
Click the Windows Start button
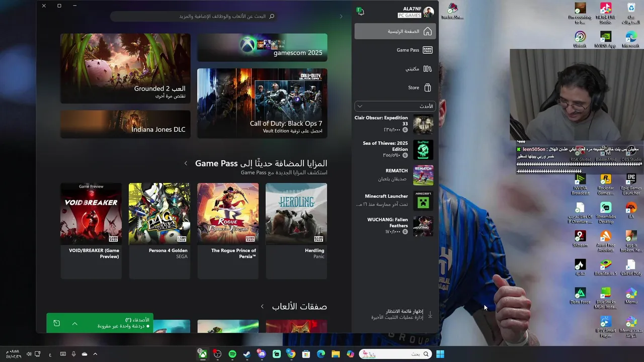[x=440, y=354]
